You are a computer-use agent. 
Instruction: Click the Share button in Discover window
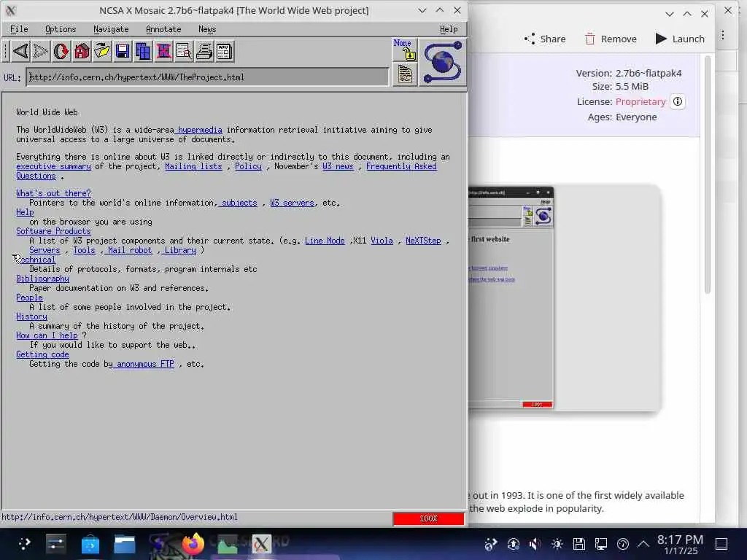pyautogui.click(x=545, y=39)
